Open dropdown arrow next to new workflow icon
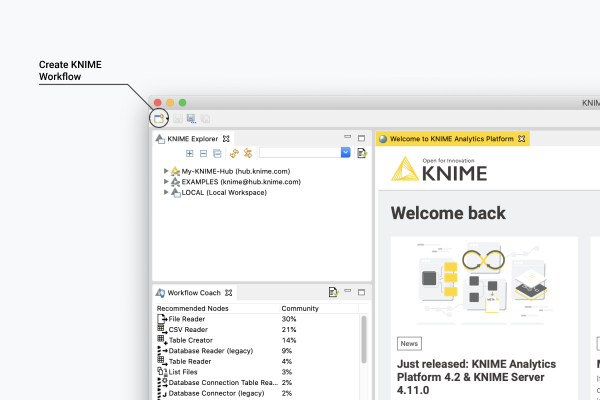 point(167,119)
